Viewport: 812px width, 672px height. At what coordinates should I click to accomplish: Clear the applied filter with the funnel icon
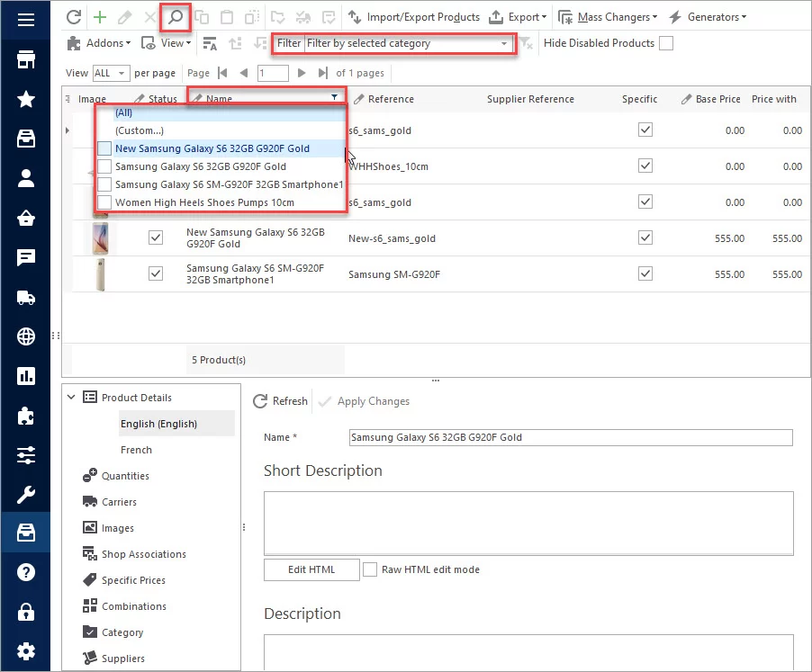point(526,43)
